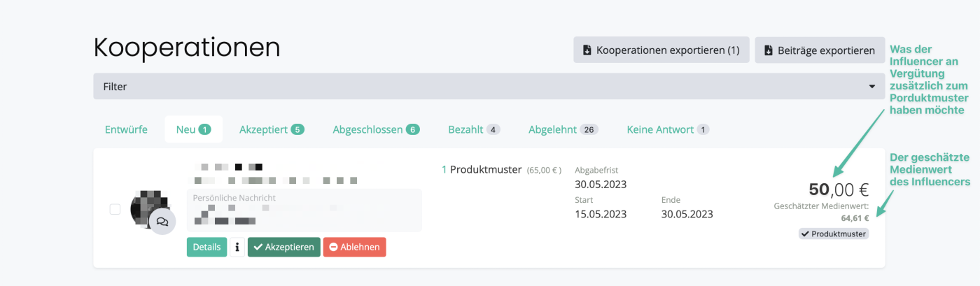Reject the cooperation with Ablehnen
The width and height of the screenshot is (980, 286).
[x=354, y=247]
